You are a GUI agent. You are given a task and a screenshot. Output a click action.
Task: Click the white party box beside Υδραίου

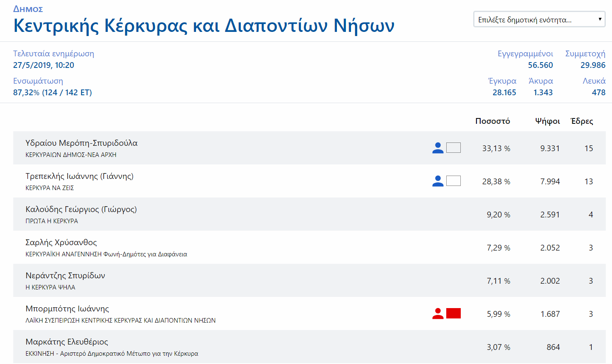(x=453, y=147)
